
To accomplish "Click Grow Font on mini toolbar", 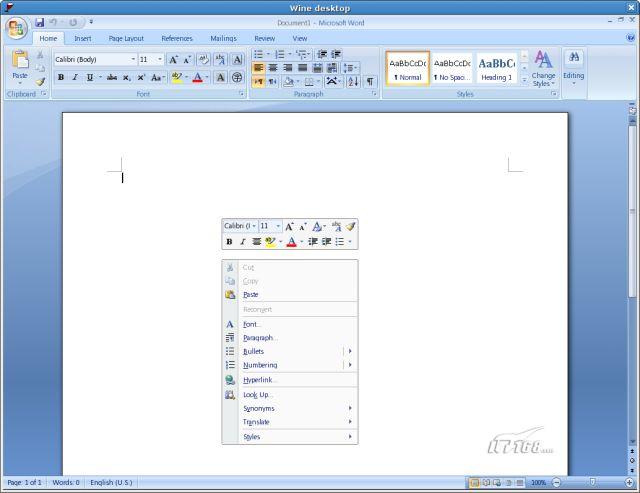I will [289, 226].
